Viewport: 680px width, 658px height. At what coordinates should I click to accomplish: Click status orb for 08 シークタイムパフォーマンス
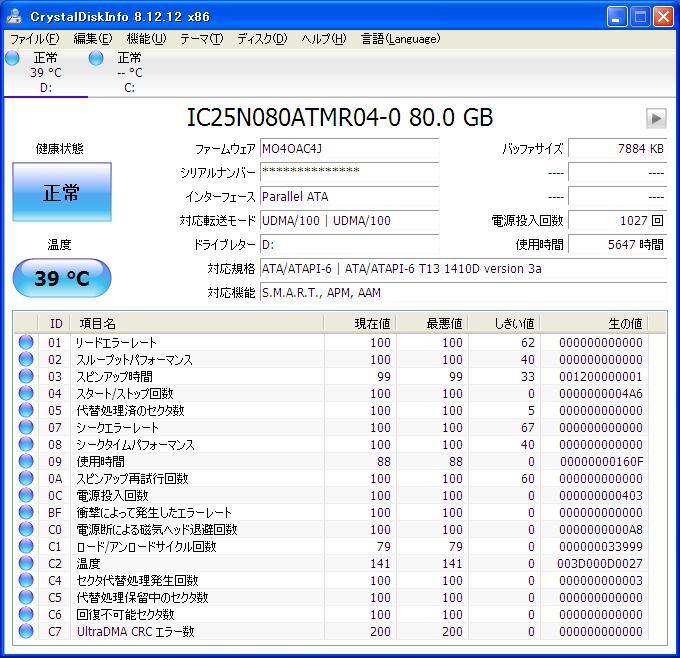tap(26, 445)
